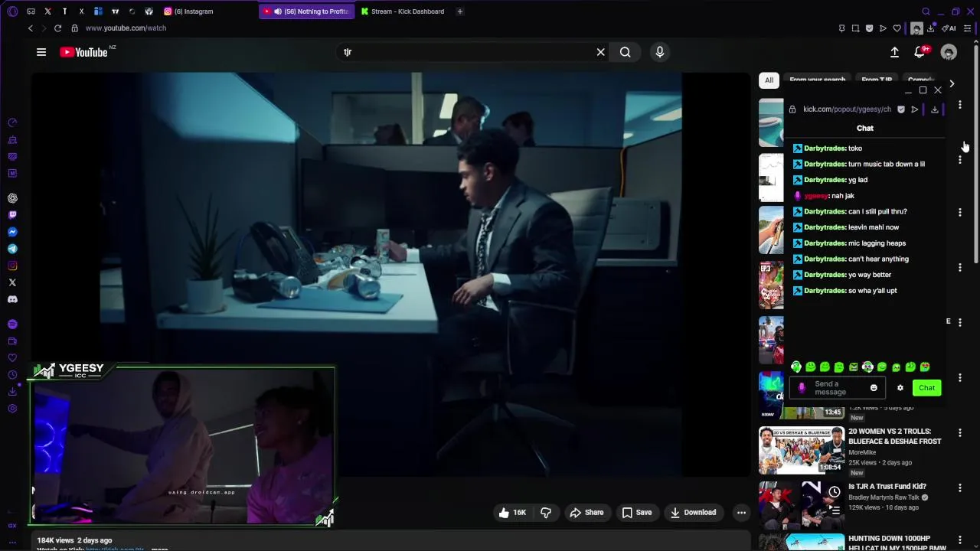The width and height of the screenshot is (980, 551).
Task: Open Kick chat settings gear
Action: 900,388
